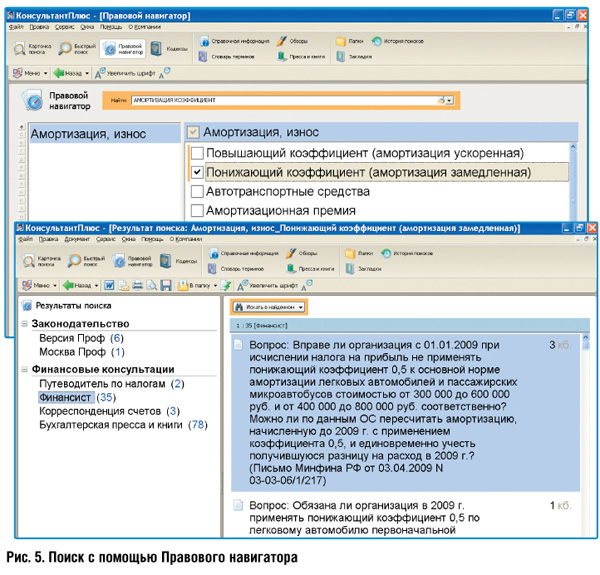The height and width of the screenshot is (575, 600).
Task: Click the results list vertical scrollbar
Action: point(585,434)
